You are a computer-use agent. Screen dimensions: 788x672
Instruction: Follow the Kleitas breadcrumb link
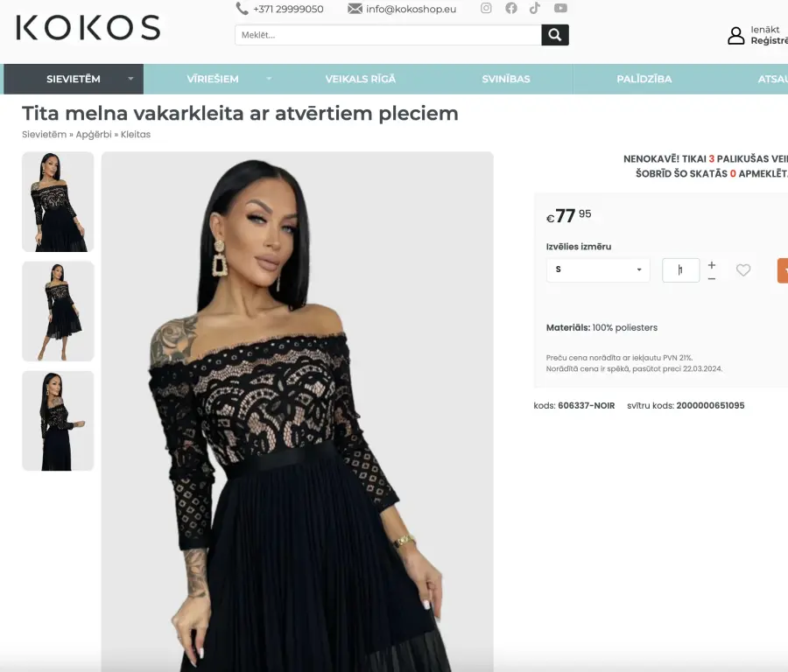(136, 135)
